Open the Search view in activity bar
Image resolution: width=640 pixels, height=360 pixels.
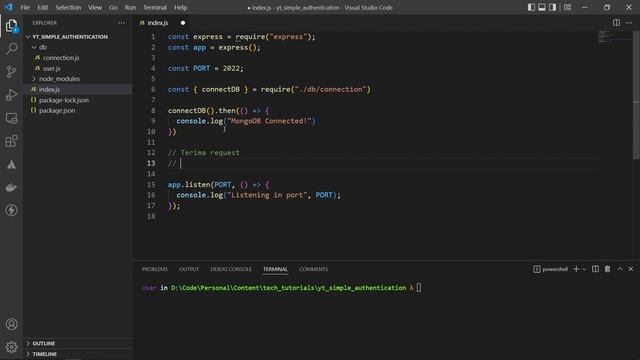click(x=11, y=49)
